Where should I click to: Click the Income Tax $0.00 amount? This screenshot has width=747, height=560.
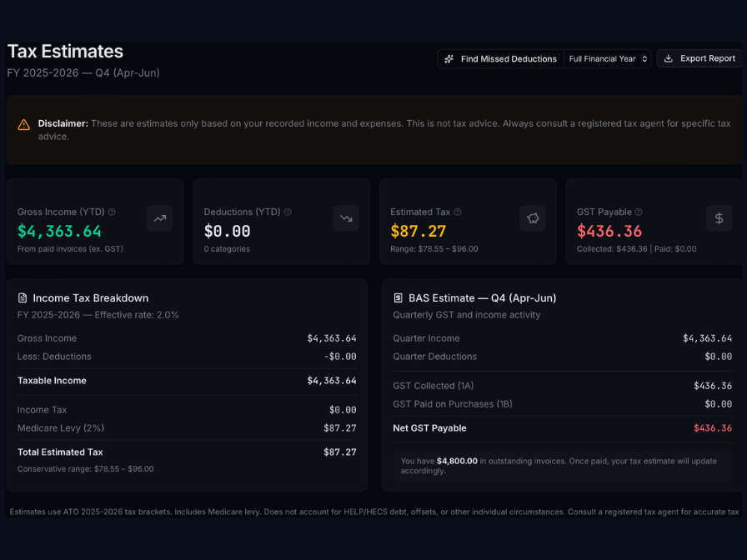click(x=343, y=410)
